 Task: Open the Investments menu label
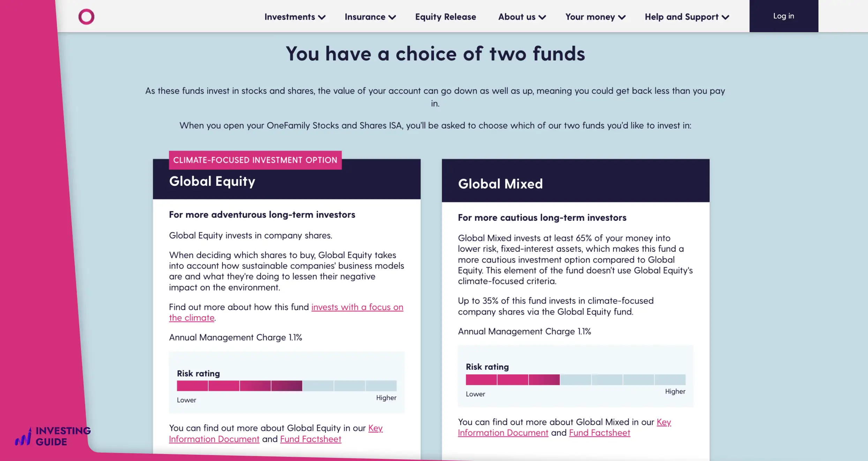coord(290,17)
